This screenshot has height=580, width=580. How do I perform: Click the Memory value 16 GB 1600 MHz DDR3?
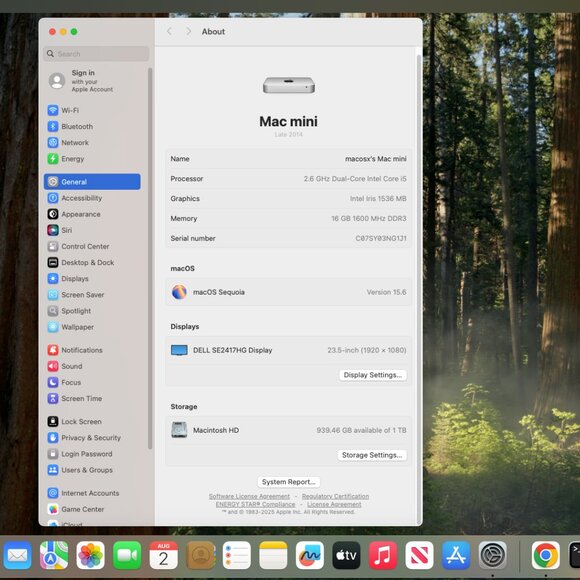[369, 219]
